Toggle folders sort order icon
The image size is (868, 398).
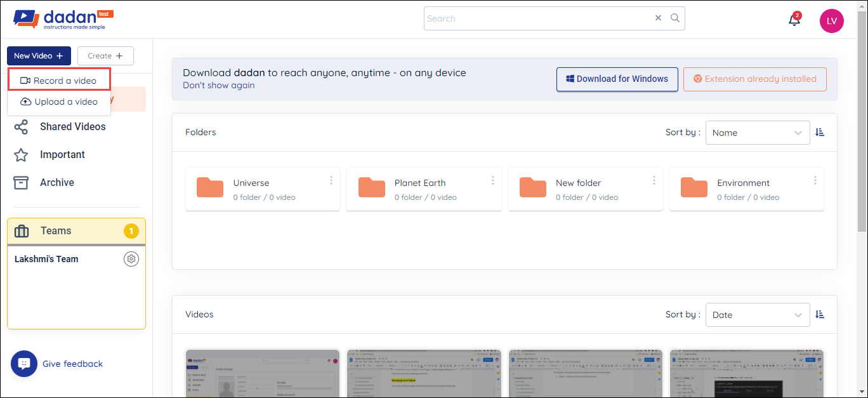pyautogui.click(x=820, y=133)
